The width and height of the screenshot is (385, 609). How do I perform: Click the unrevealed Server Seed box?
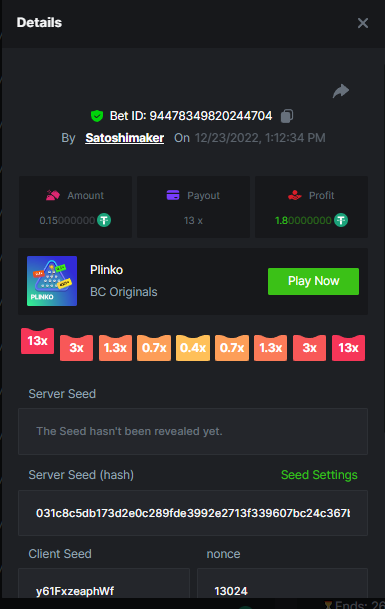[x=193, y=432]
